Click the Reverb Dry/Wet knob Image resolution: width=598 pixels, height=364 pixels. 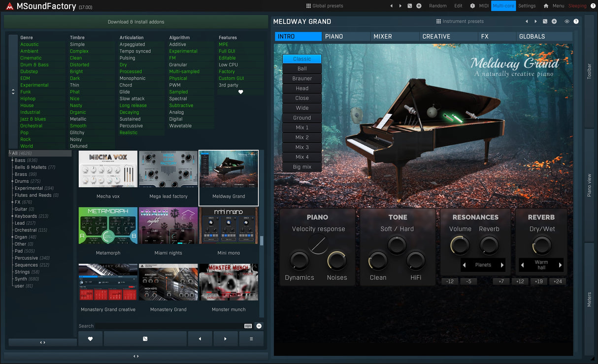[x=541, y=245]
